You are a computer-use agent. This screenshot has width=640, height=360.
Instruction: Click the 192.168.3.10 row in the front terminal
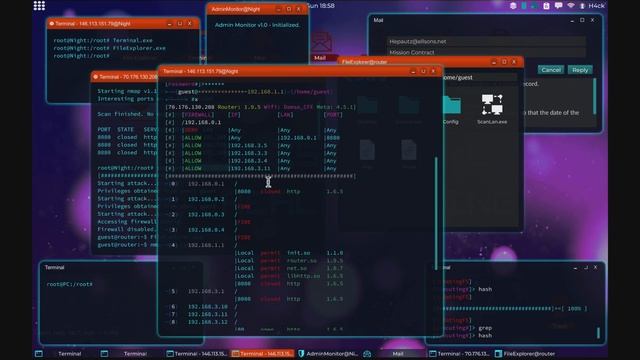pos(199,307)
